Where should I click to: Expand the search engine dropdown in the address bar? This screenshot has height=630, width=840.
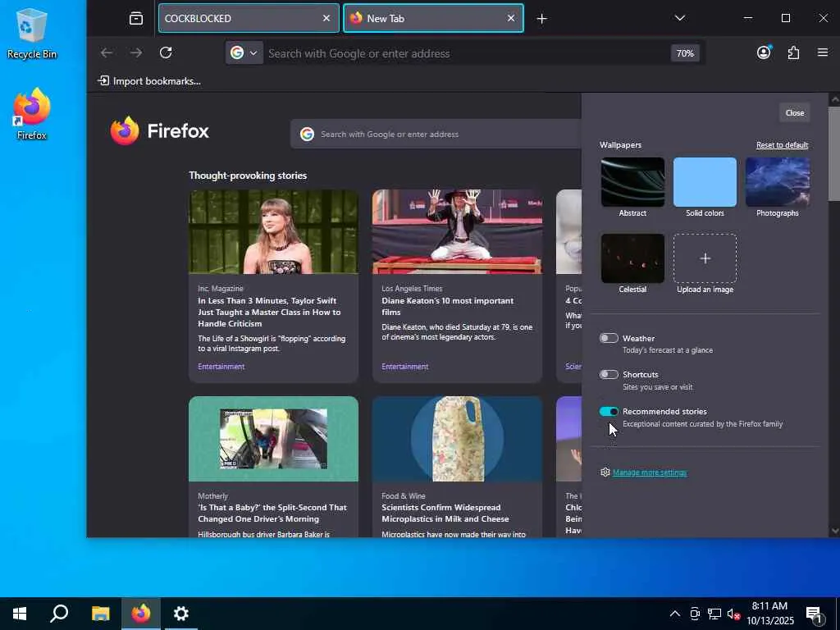(x=244, y=52)
